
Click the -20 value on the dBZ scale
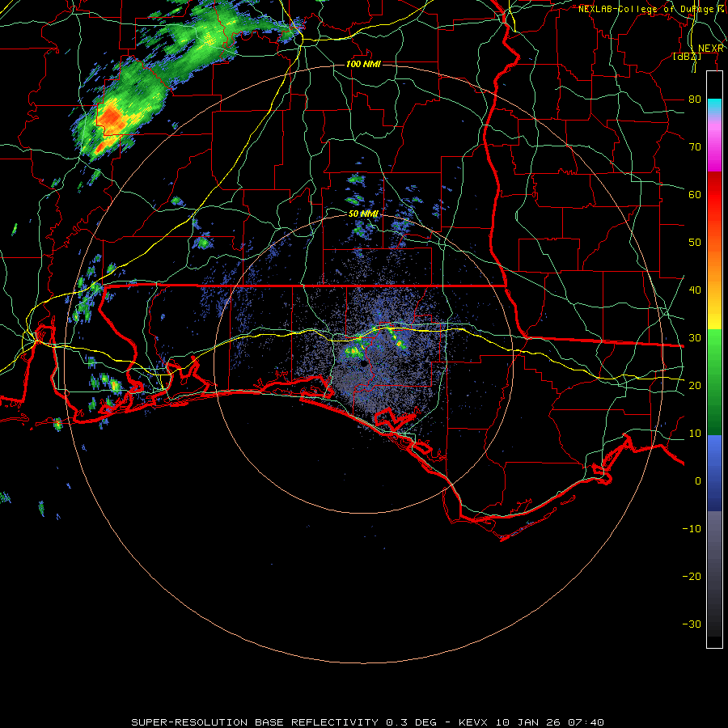click(x=692, y=577)
